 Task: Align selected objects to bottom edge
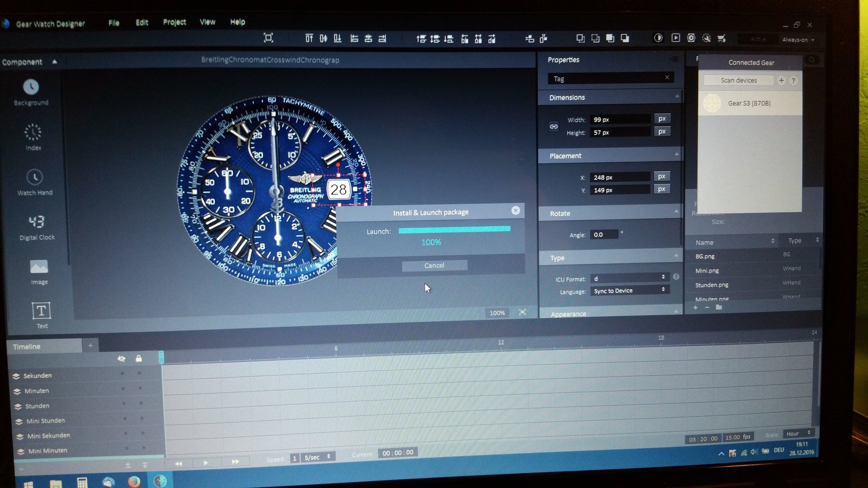coord(337,38)
